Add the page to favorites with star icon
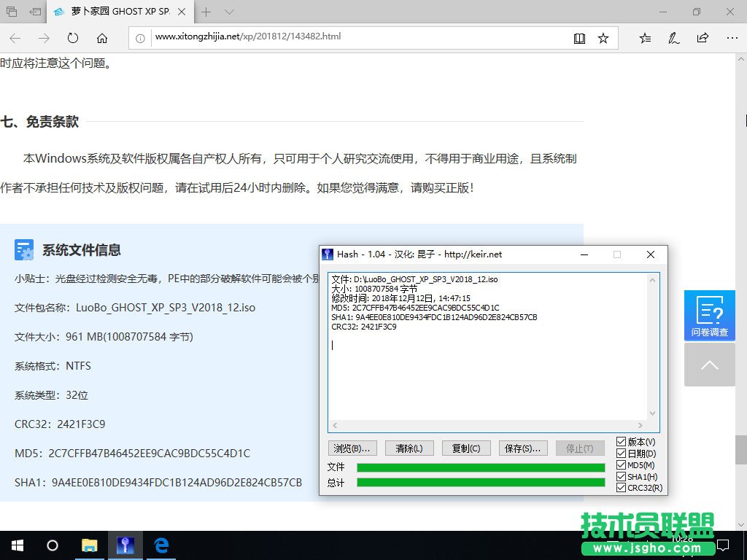747x560 pixels. 604,38
